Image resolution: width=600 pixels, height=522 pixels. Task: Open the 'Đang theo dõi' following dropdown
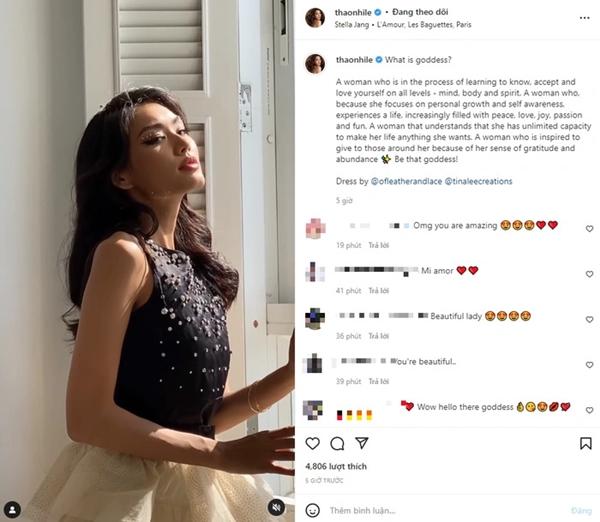420,12
